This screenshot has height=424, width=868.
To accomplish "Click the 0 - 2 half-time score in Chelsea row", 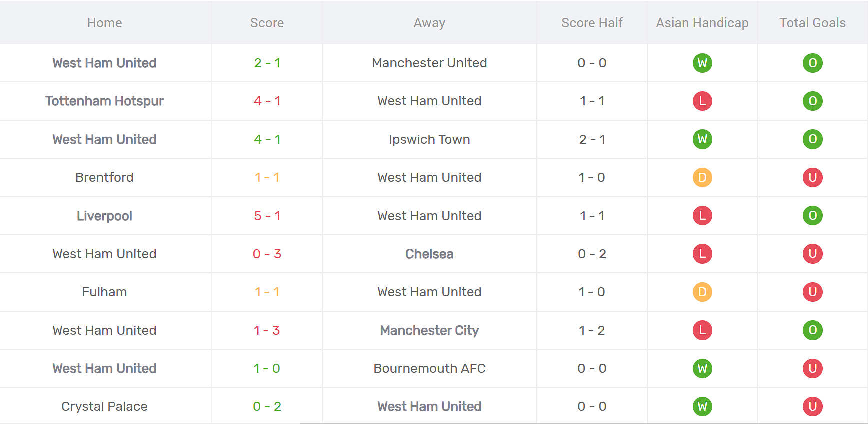I will (592, 254).
